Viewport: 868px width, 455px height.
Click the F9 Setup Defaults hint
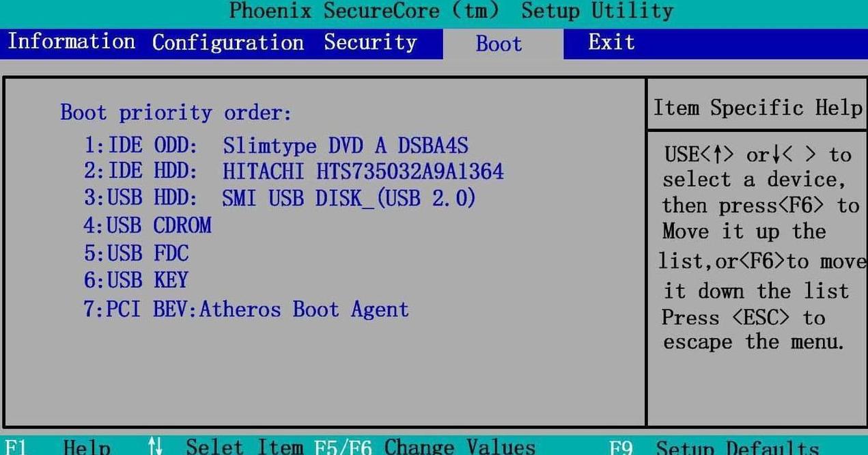[x=714, y=447]
